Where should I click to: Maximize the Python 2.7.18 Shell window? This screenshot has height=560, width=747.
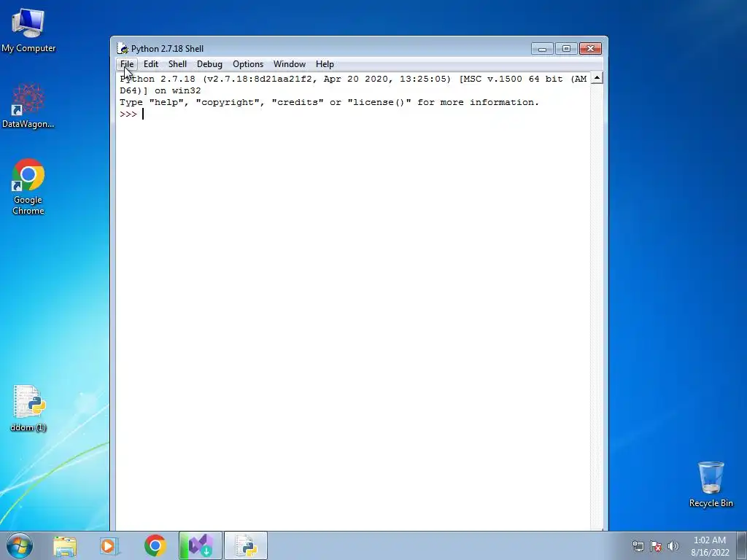coord(566,49)
